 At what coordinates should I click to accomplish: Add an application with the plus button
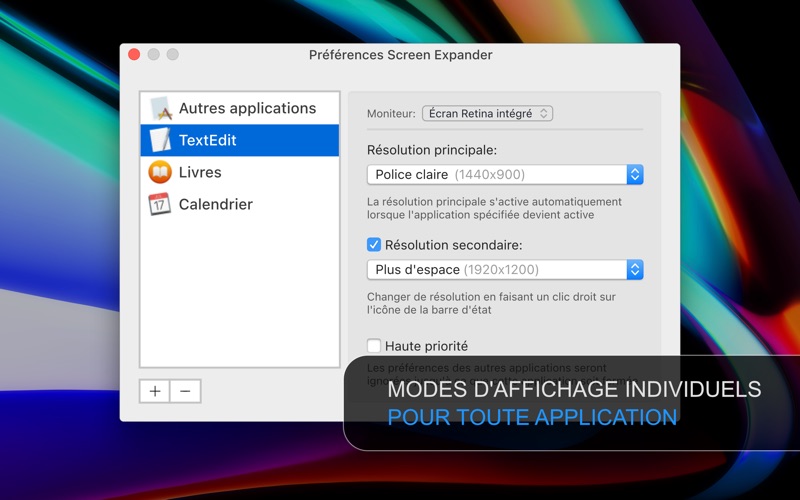(155, 391)
